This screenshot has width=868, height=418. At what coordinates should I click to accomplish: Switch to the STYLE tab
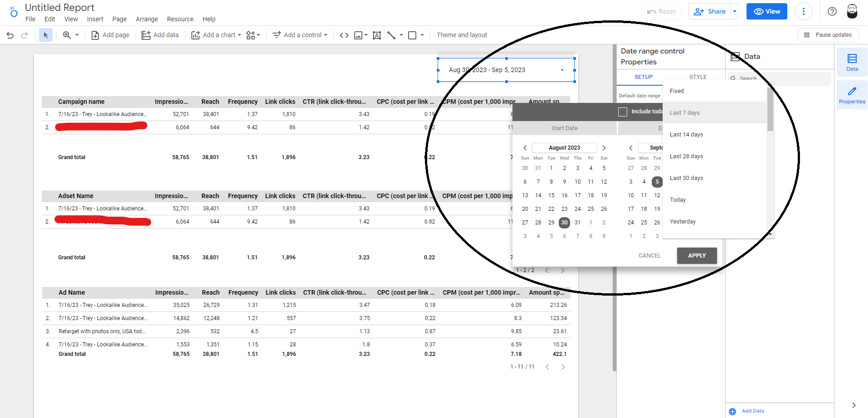click(697, 77)
